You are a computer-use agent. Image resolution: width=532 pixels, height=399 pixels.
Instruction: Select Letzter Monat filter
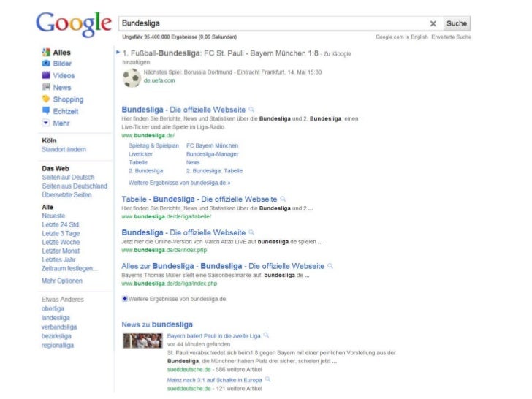(61, 251)
